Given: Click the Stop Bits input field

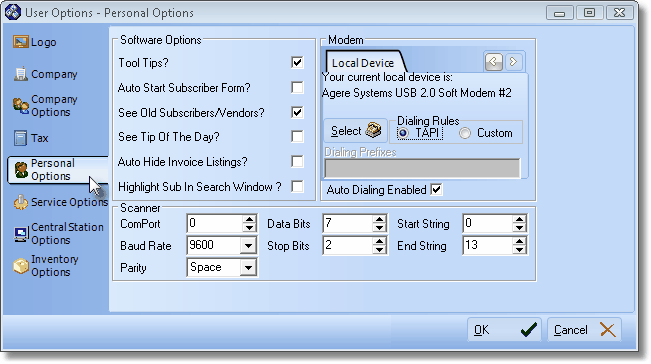Looking at the screenshot, I should click(x=348, y=245).
